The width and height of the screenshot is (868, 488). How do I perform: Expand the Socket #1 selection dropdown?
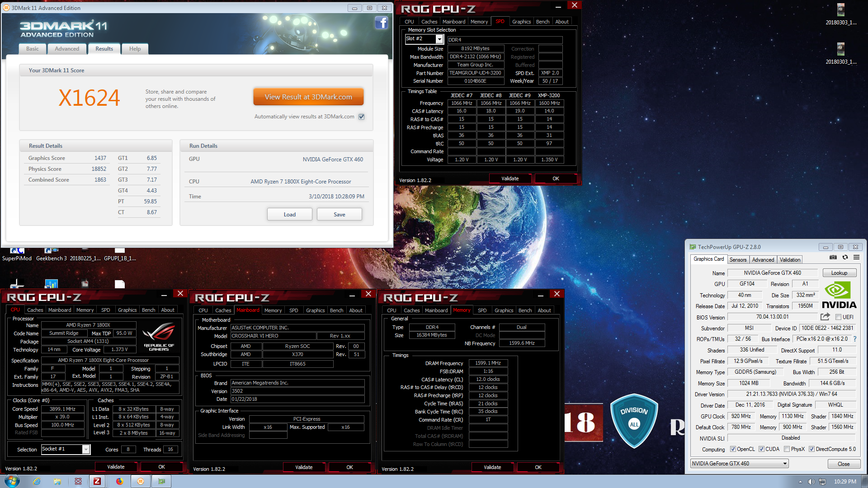pyautogui.click(x=86, y=449)
